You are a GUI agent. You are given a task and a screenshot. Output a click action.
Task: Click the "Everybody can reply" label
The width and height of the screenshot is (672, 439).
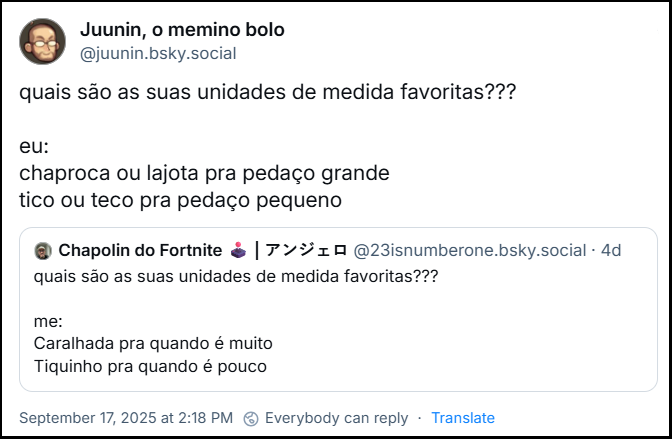coord(336,418)
